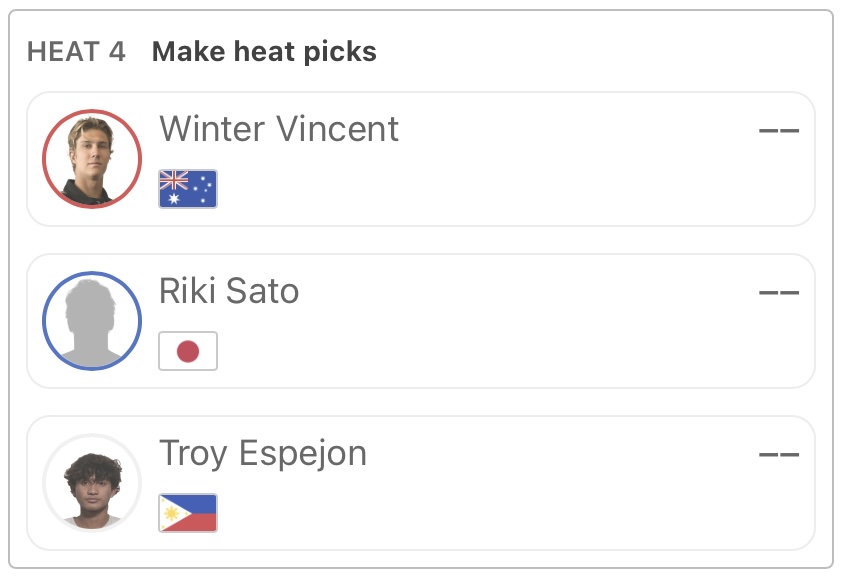
Task: Open Troy Espejon's name link
Action: (263, 453)
